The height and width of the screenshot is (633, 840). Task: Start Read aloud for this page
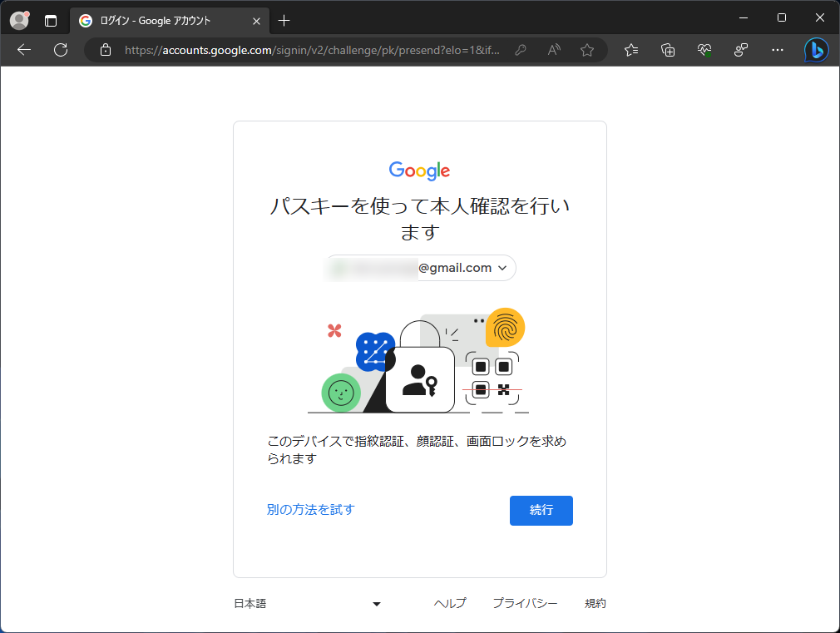point(553,50)
